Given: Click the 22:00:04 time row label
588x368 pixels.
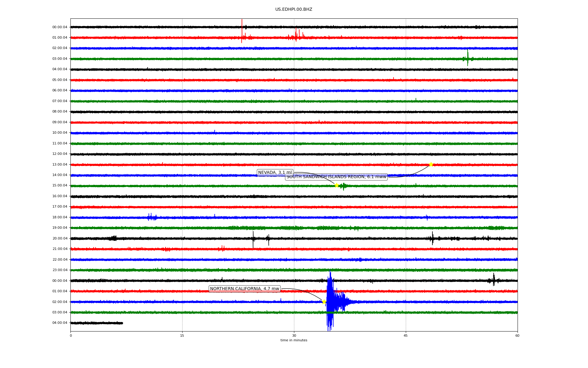Looking at the screenshot, I should point(60,260).
